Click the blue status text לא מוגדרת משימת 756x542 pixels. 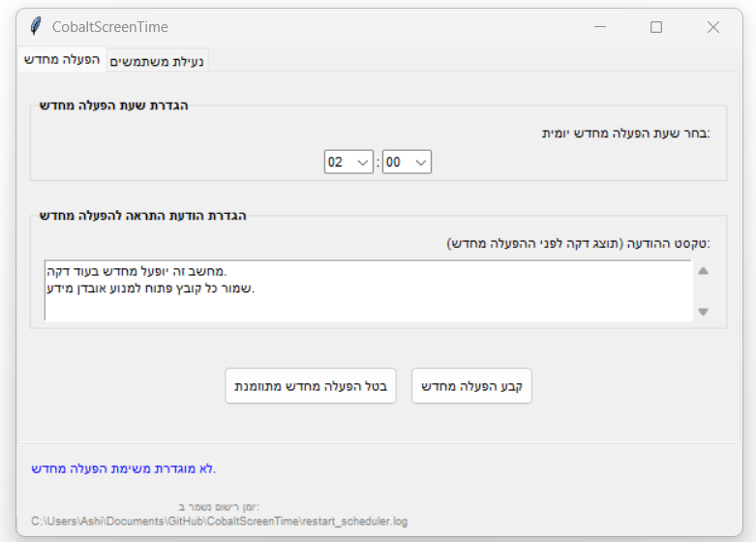click(124, 468)
